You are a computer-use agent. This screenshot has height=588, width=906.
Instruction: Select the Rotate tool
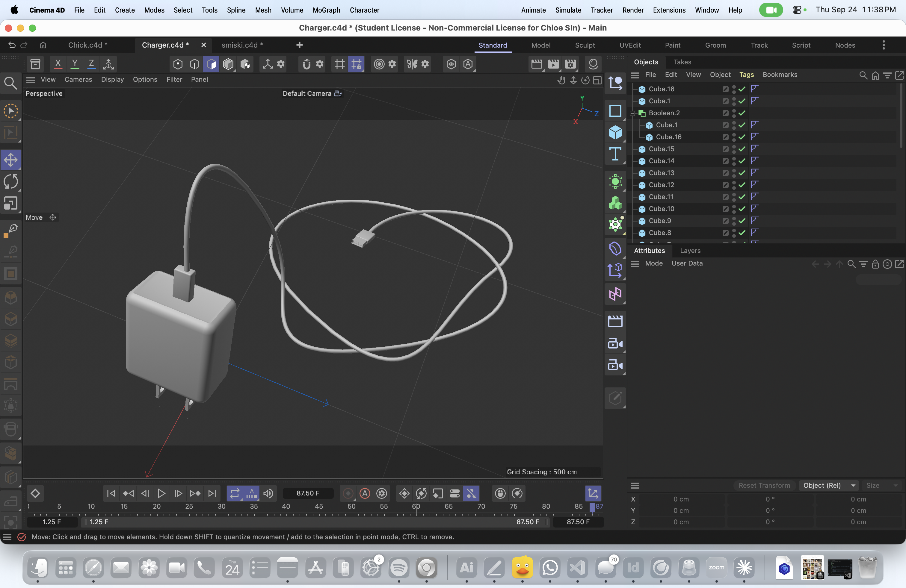coord(11,181)
